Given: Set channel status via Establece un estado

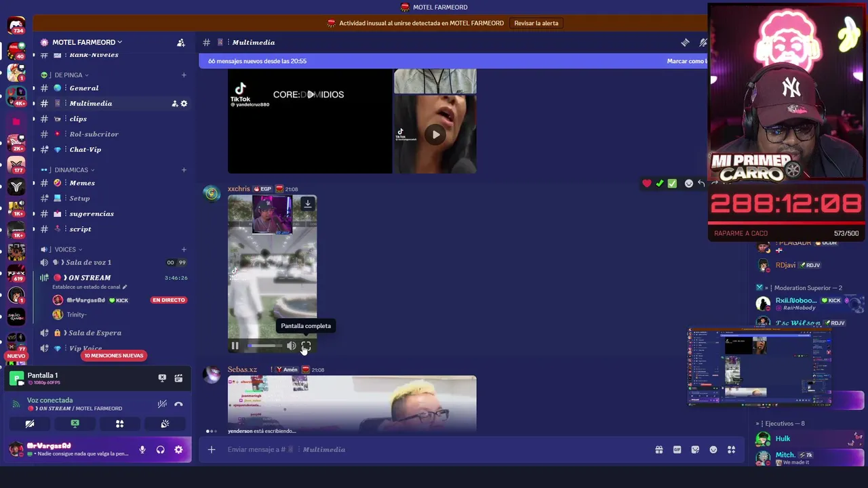Looking at the screenshot, I should pos(90,287).
